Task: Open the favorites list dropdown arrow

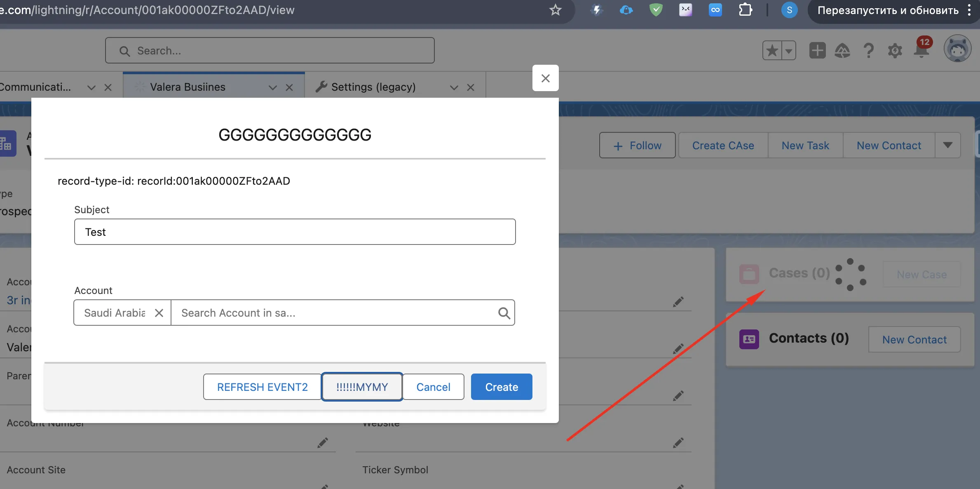Action: (x=788, y=51)
